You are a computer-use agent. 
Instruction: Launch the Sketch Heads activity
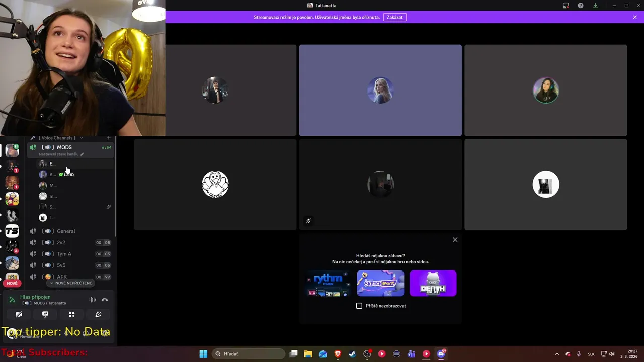(380, 283)
